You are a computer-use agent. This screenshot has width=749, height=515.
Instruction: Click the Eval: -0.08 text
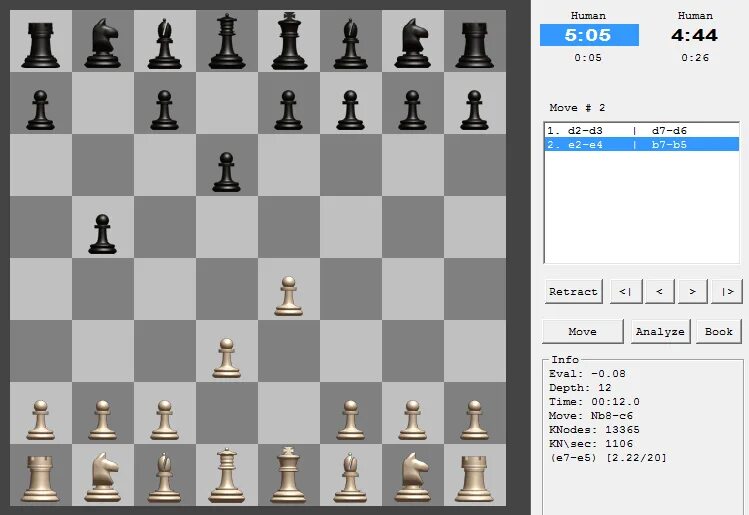coord(587,374)
